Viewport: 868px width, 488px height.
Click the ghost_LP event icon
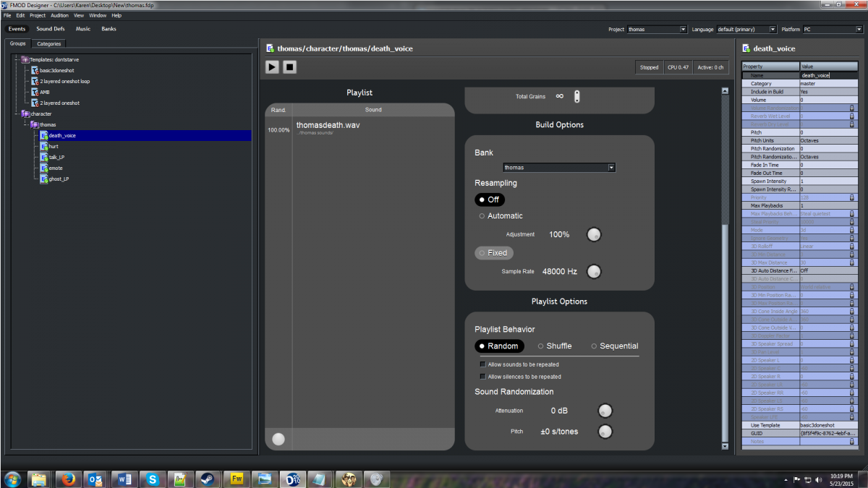coord(43,179)
